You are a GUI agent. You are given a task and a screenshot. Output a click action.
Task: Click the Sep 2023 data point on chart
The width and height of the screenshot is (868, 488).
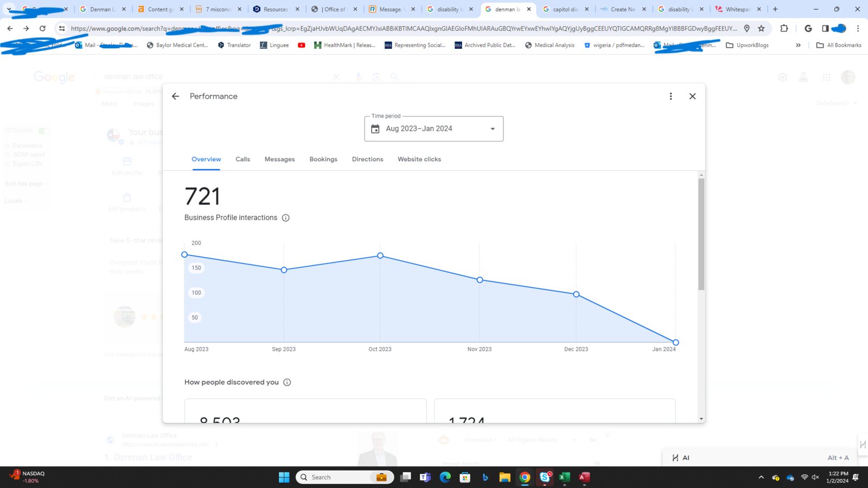point(284,269)
